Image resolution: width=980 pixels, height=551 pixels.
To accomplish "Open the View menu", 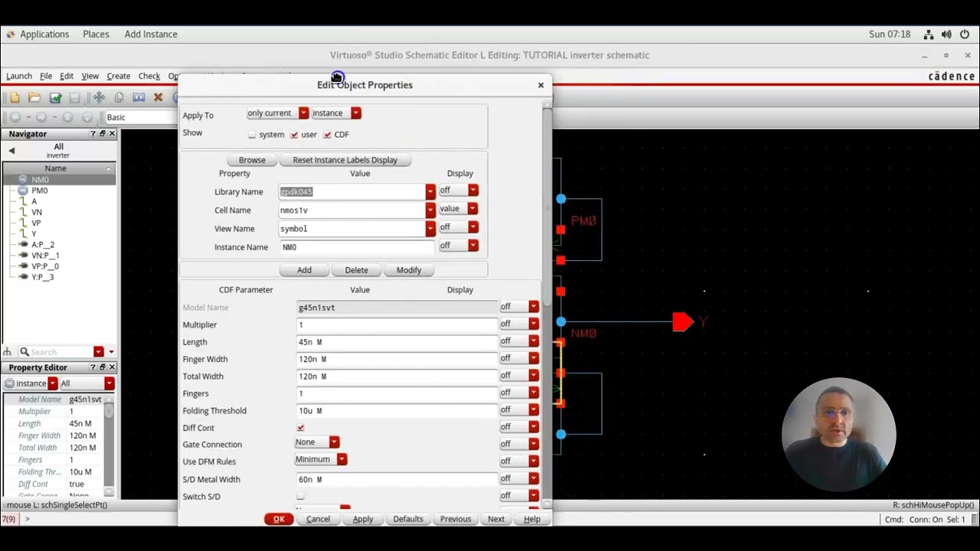I will coord(90,76).
